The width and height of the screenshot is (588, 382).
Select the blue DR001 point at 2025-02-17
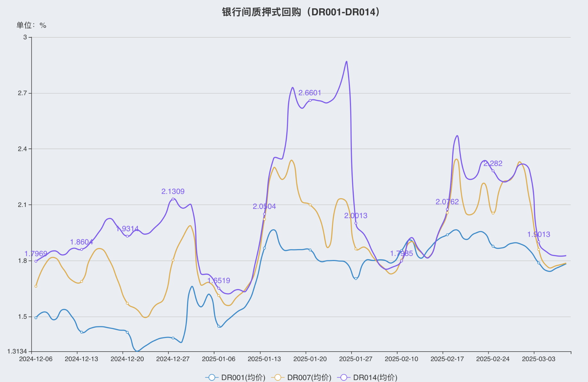[x=447, y=235]
